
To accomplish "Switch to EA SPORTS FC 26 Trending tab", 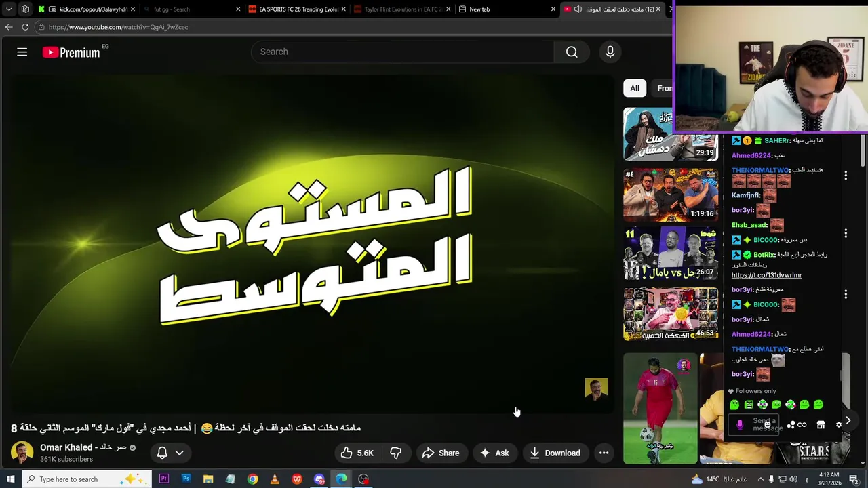I will [x=297, y=9].
